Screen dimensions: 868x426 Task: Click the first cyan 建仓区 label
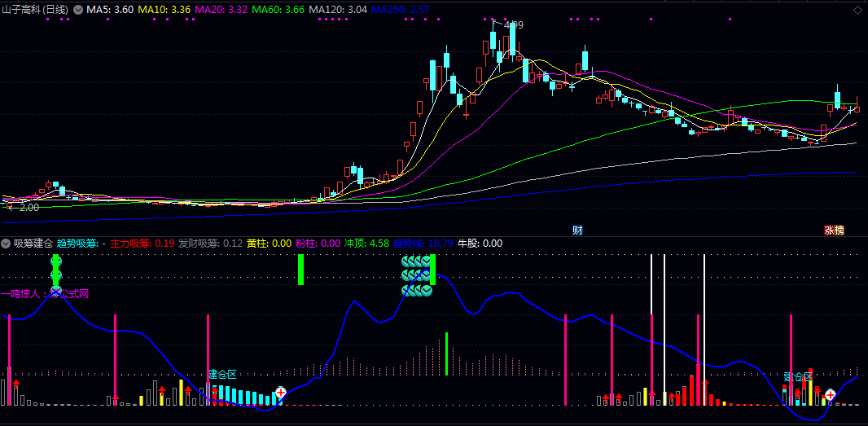(x=222, y=375)
